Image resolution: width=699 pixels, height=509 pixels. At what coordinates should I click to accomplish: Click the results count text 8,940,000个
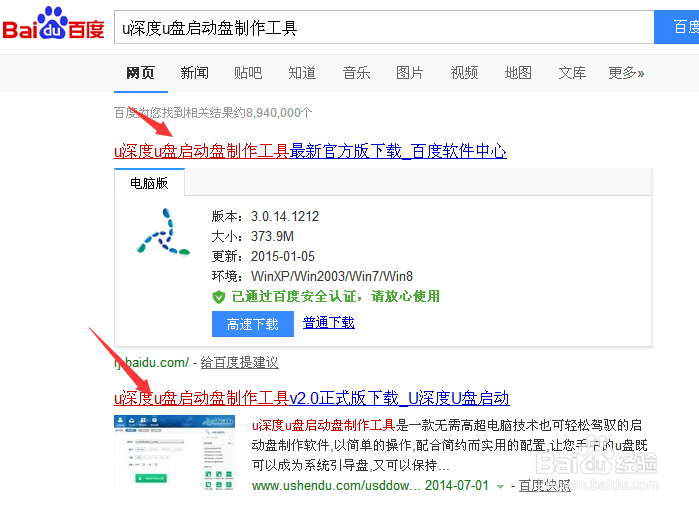tap(278, 113)
